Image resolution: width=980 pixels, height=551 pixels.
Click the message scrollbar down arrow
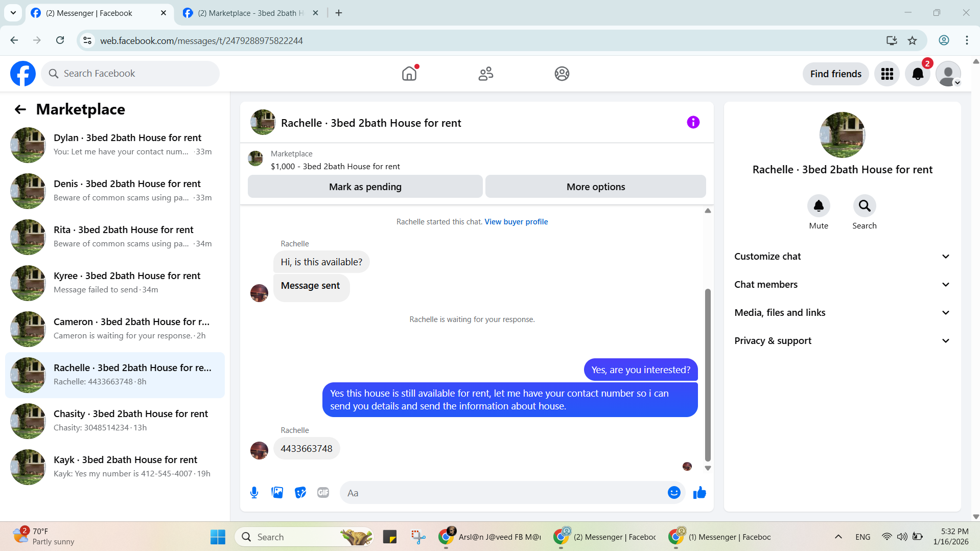coord(708,468)
